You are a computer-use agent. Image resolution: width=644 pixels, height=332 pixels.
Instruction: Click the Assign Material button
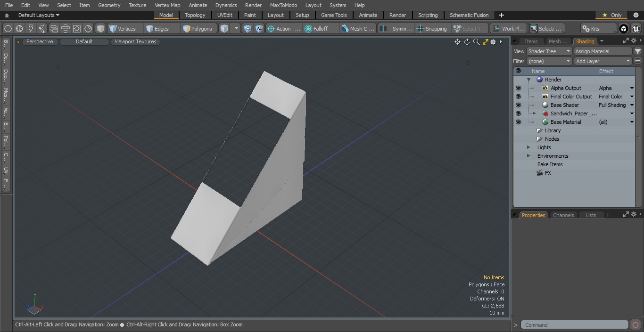603,51
